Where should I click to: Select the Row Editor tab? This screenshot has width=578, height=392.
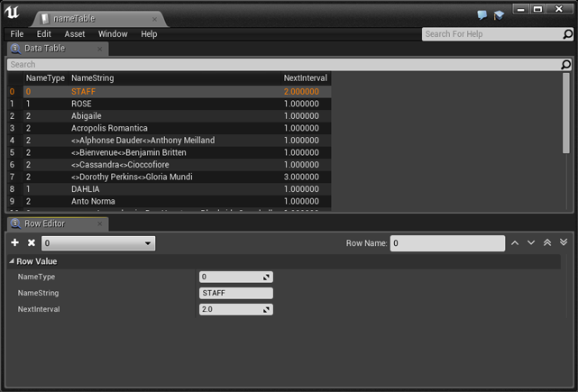58,223
